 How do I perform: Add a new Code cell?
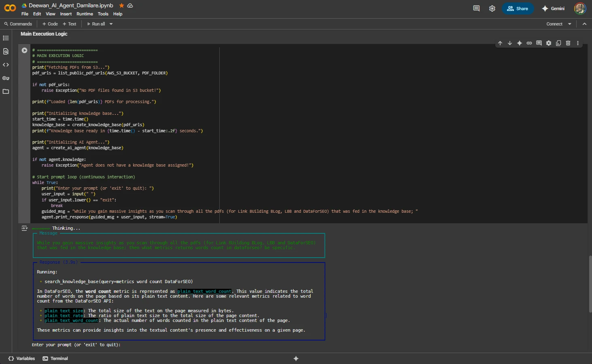[50, 24]
